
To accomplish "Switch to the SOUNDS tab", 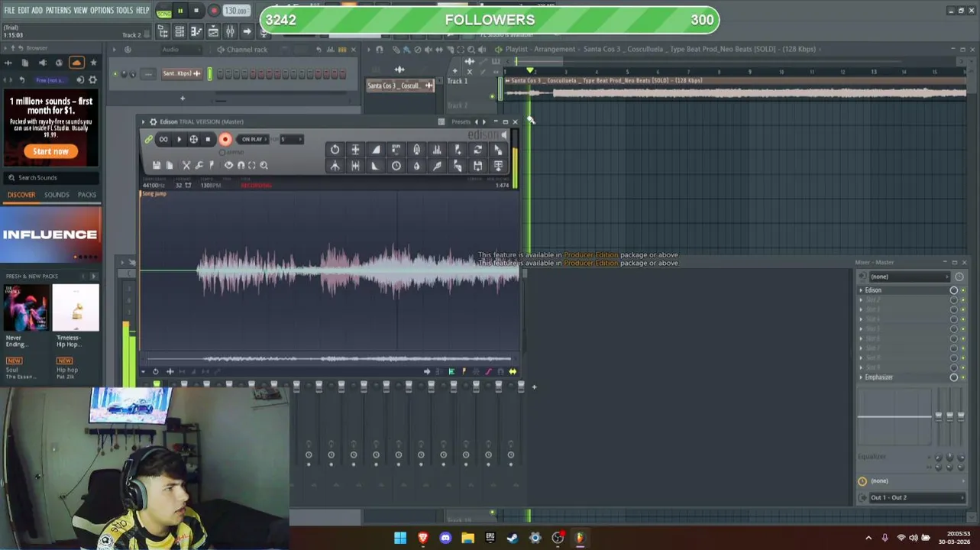I will [57, 195].
